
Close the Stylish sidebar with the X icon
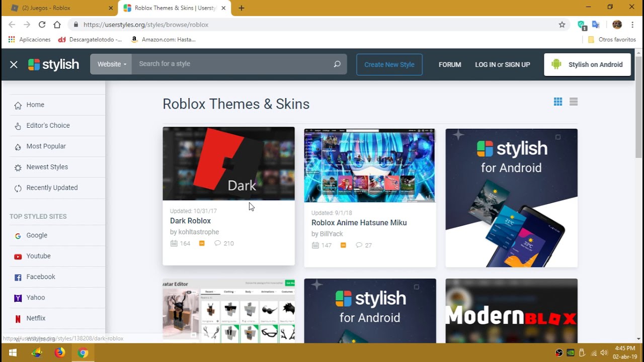pos(14,64)
